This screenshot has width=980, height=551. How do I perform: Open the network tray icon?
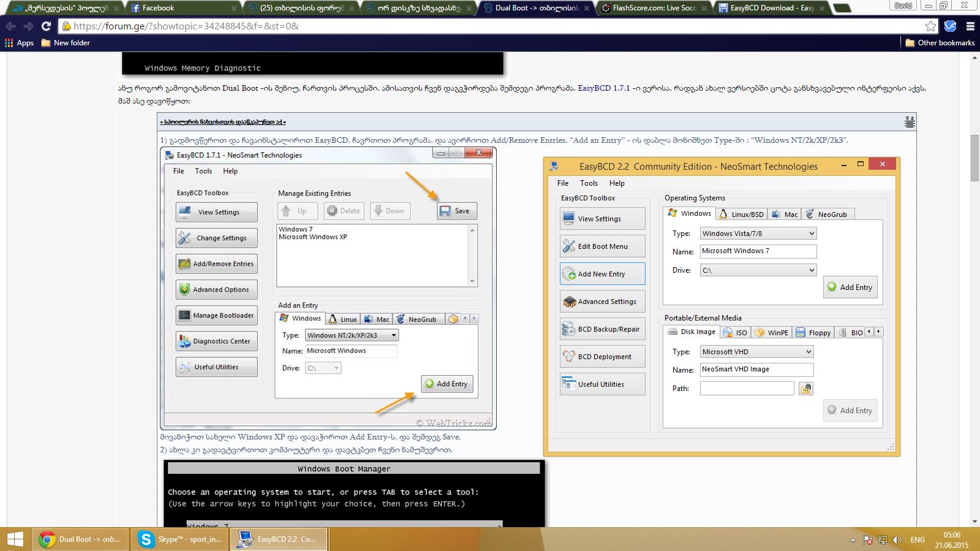(883, 540)
